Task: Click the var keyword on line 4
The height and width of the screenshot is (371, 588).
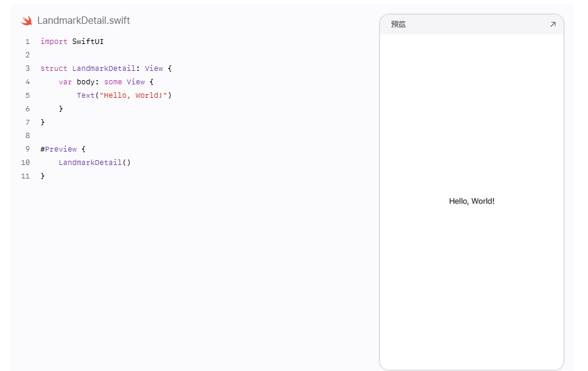Action: (x=65, y=82)
